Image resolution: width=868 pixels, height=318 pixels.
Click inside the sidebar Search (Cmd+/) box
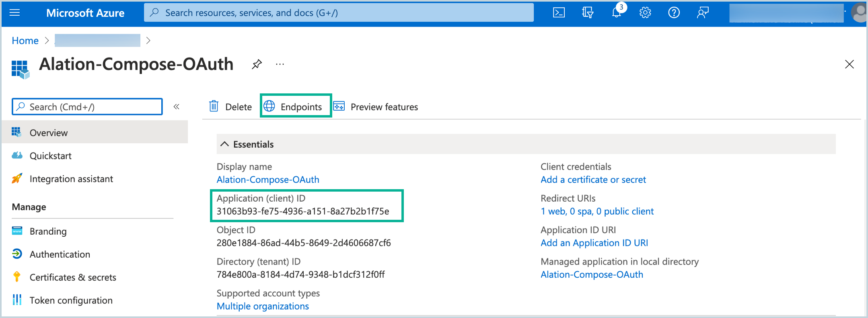coord(87,107)
